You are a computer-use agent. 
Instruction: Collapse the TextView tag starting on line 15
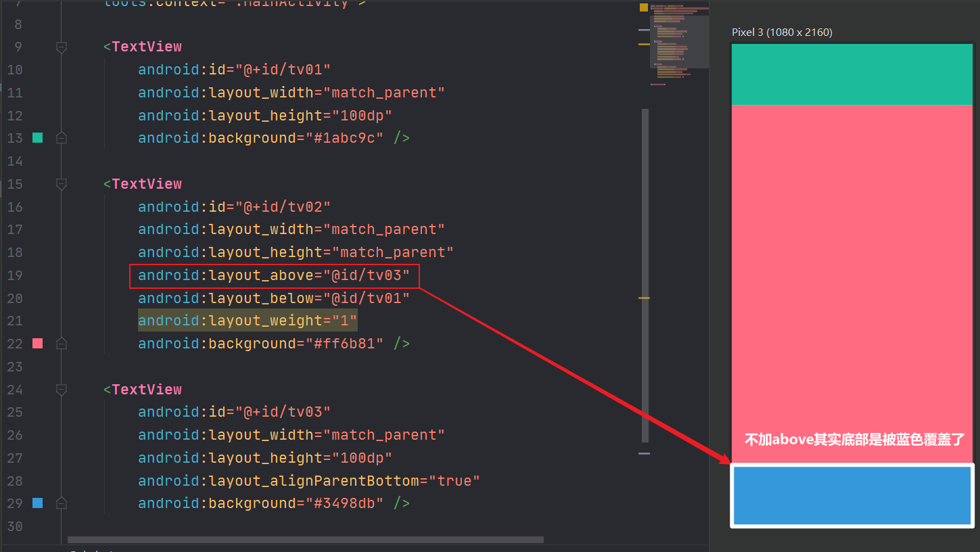coord(62,184)
